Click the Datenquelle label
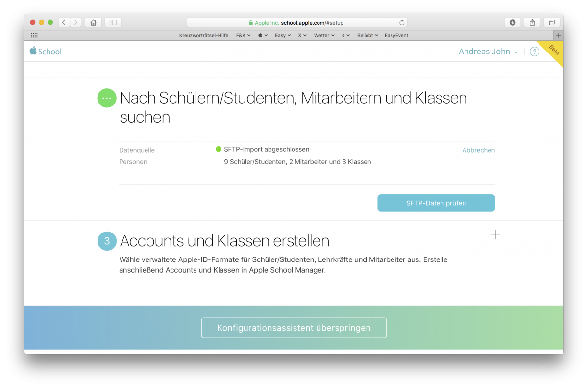 137,150
